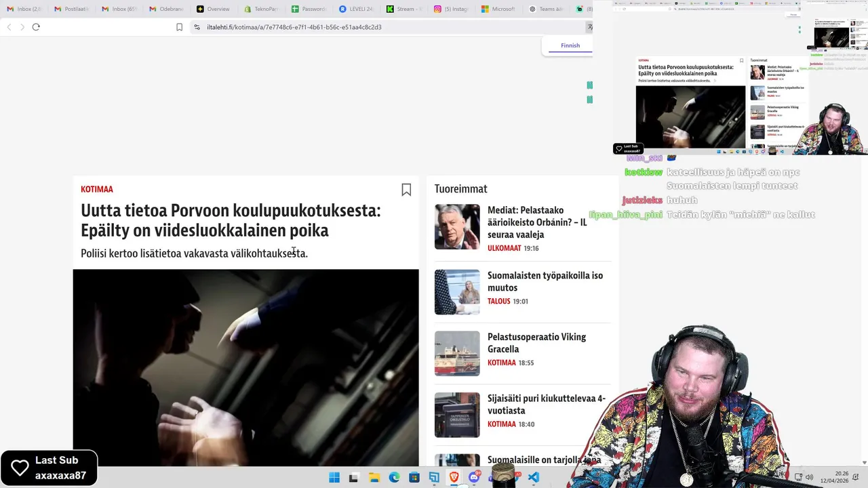Open the site settings icon in the address bar

tap(197, 27)
